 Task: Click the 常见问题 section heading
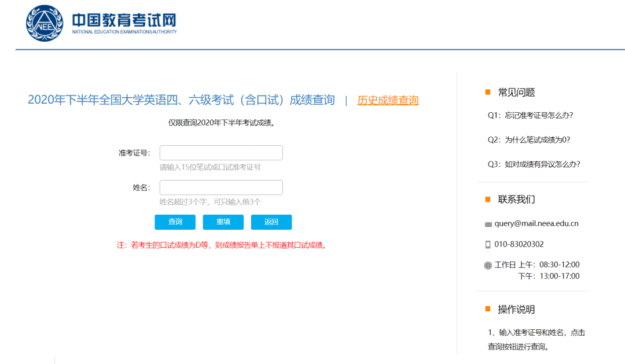point(516,93)
